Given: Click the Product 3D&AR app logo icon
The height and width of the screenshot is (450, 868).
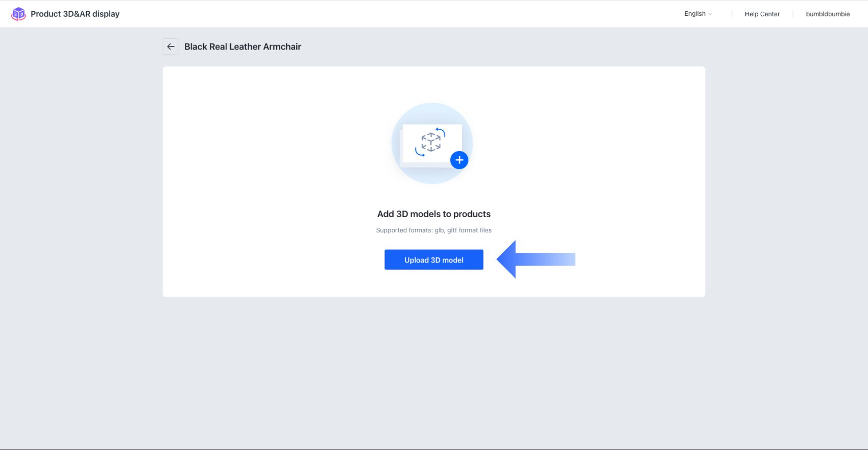Looking at the screenshot, I should point(18,14).
